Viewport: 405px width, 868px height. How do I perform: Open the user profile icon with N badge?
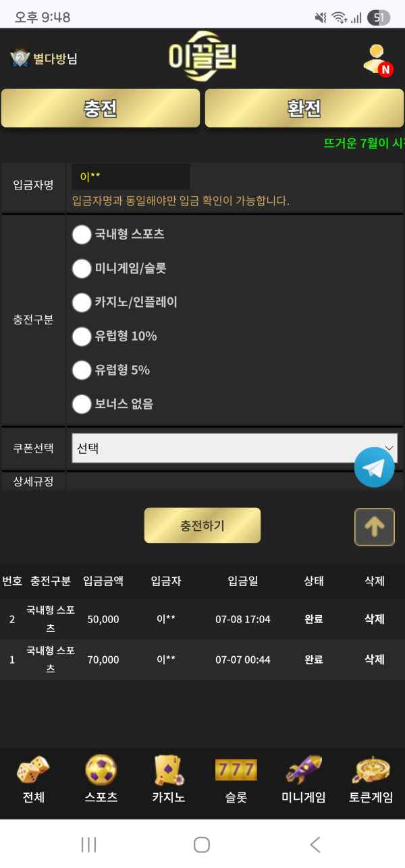pyautogui.click(x=376, y=59)
